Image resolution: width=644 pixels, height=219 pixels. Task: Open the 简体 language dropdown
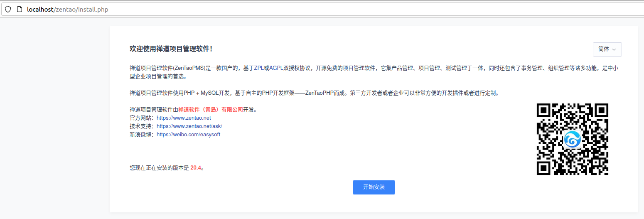pyautogui.click(x=607, y=49)
